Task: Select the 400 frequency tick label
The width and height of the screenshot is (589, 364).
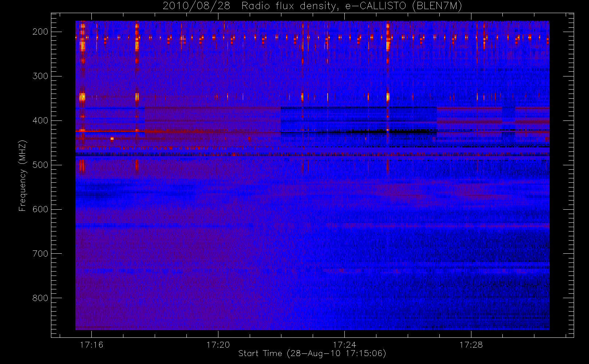Action: 40,120
